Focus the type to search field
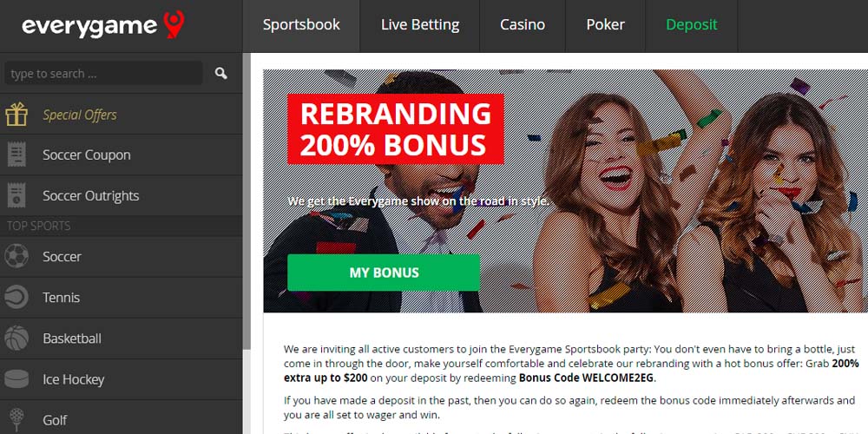 103,73
